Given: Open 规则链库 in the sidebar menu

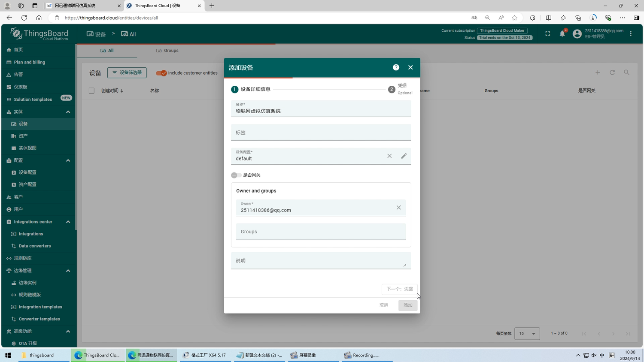Looking at the screenshot, I should 22,258.
